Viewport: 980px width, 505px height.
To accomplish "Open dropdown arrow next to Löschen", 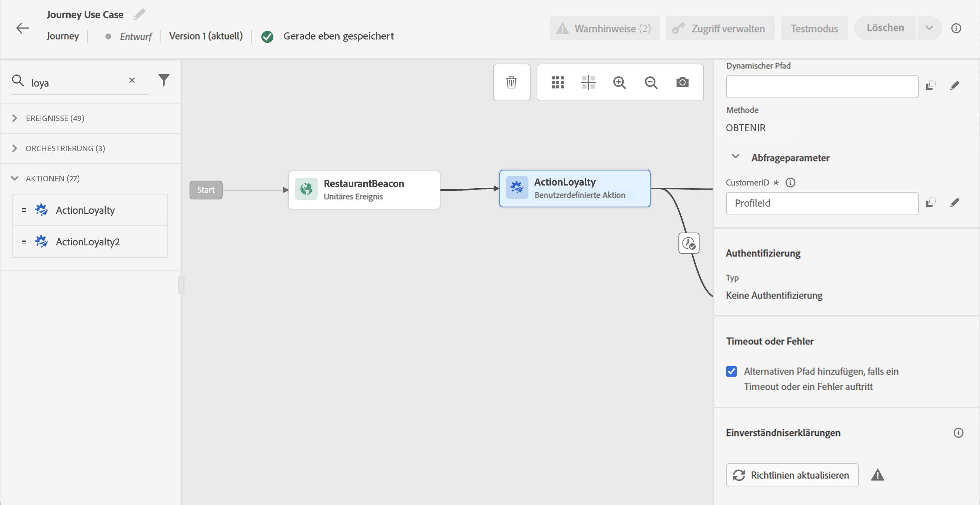I will tap(929, 28).
